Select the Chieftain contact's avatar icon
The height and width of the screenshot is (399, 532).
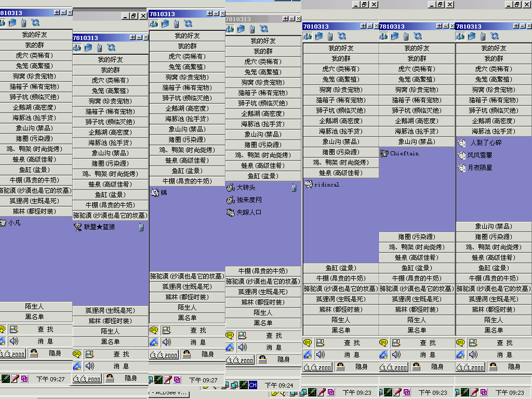(384, 153)
